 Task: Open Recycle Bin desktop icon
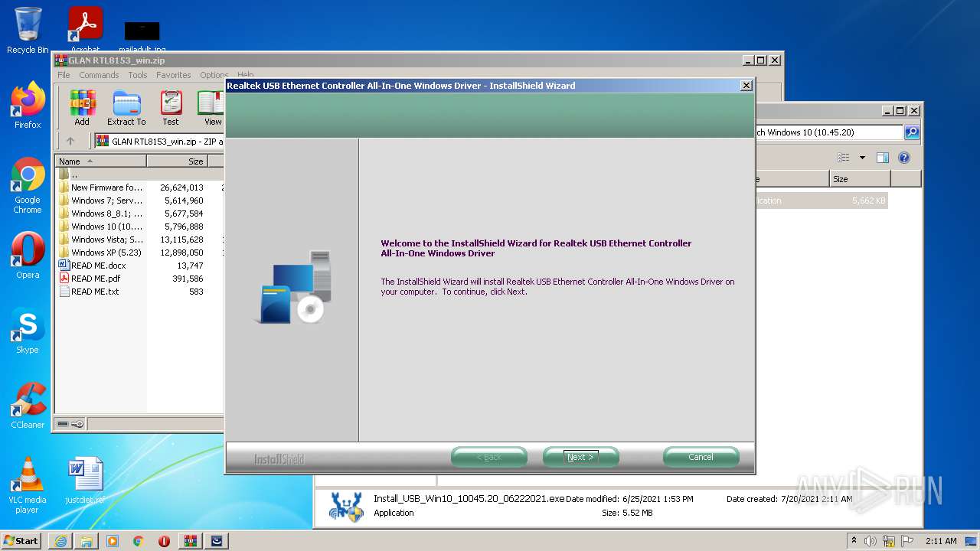coord(28,31)
